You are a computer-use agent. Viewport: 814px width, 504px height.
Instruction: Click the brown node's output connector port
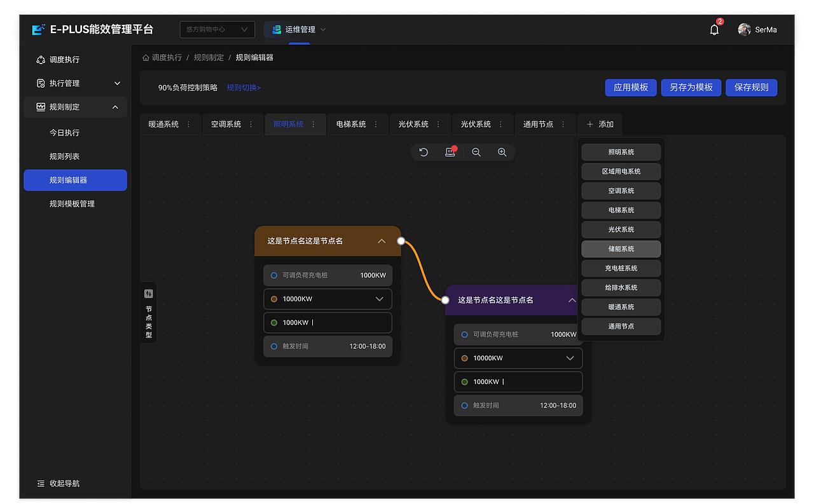point(401,241)
